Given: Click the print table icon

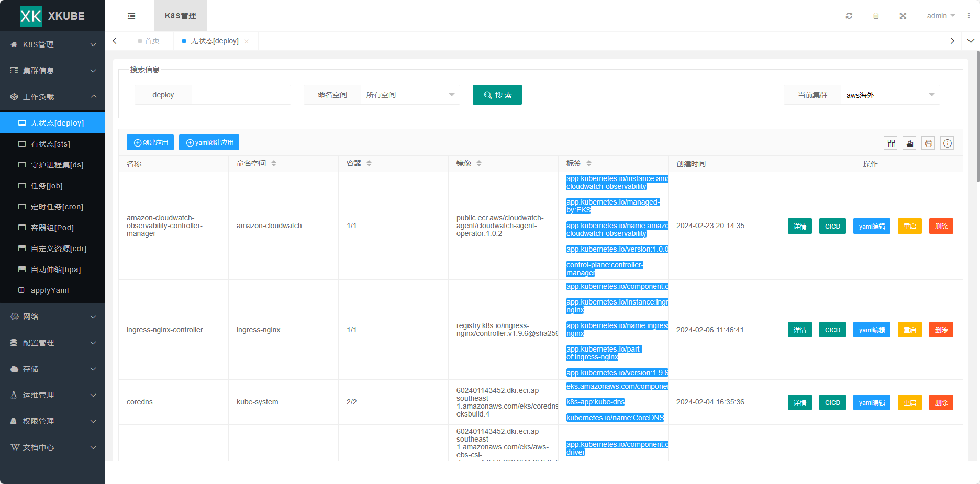Looking at the screenshot, I should (929, 143).
